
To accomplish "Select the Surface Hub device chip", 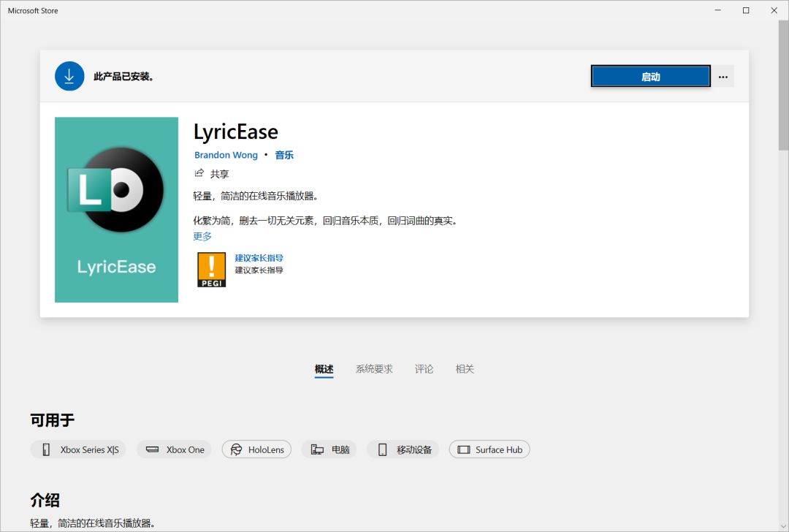I will (x=489, y=449).
